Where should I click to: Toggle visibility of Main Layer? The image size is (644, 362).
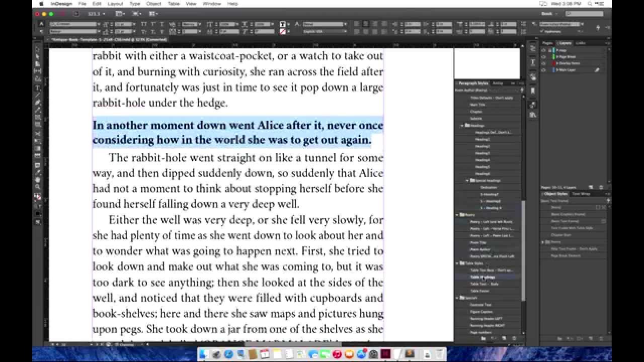(544, 70)
